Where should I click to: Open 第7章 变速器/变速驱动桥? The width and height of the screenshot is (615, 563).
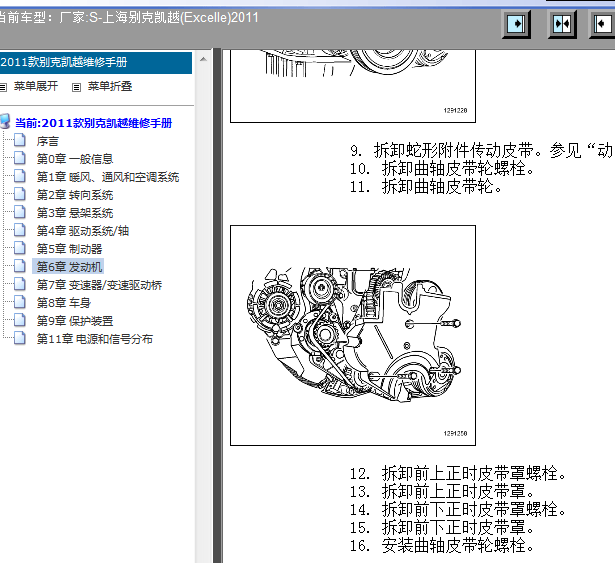(99, 285)
